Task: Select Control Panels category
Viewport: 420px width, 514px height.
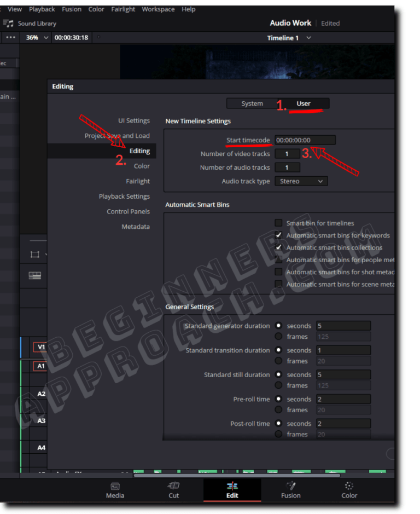Action: [128, 211]
